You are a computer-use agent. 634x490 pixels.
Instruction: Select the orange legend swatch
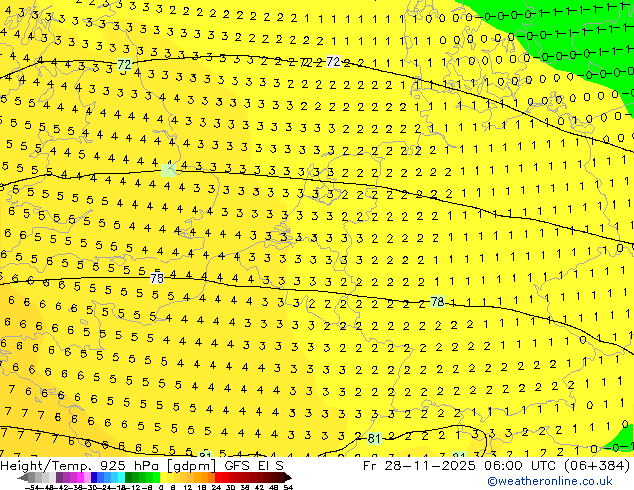click(x=205, y=477)
